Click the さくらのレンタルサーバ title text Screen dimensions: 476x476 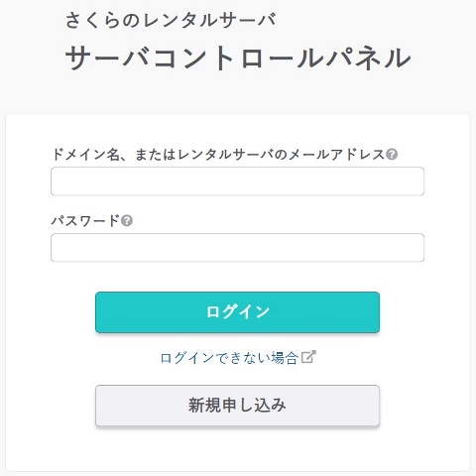[x=171, y=20]
